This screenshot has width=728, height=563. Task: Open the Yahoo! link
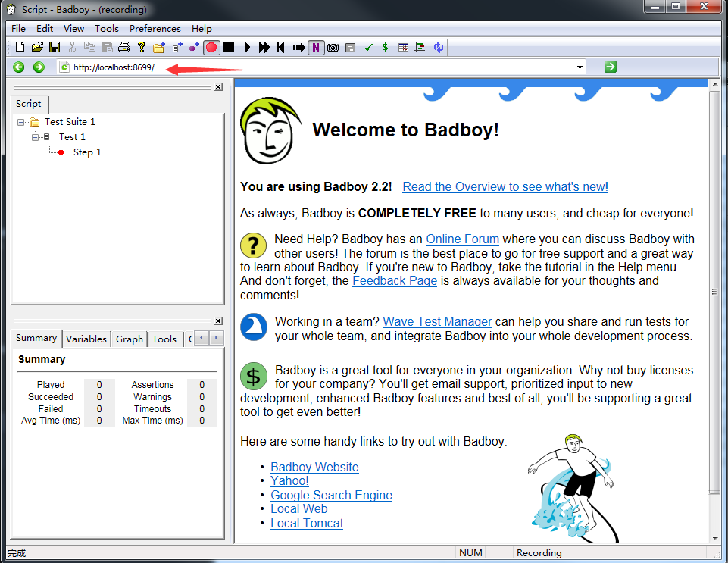[x=289, y=481]
